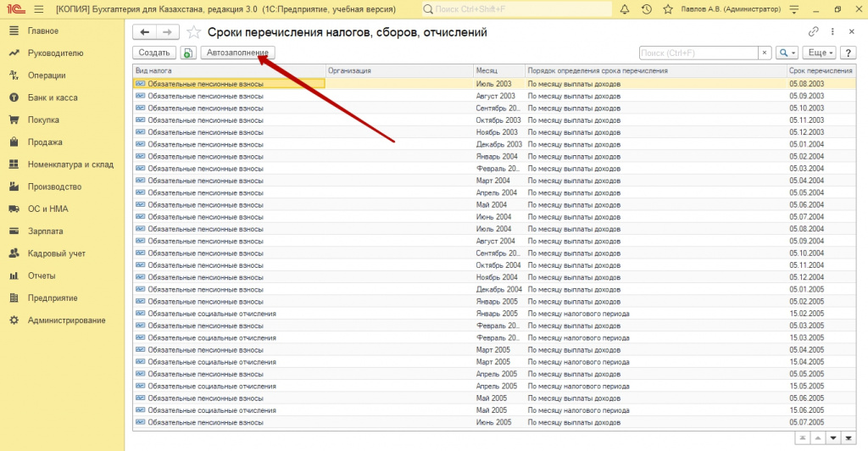Click the Создать button
Image resolution: width=868 pixels, height=451 pixels.
(x=154, y=53)
